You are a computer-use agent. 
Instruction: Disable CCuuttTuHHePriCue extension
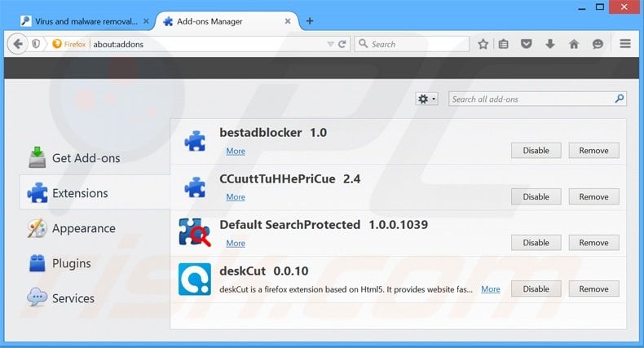click(536, 197)
